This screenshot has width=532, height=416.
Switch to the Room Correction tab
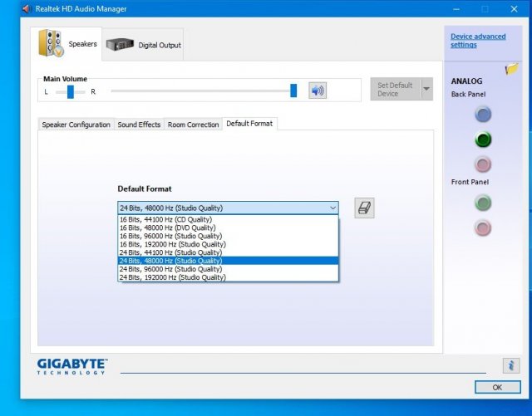coord(193,125)
